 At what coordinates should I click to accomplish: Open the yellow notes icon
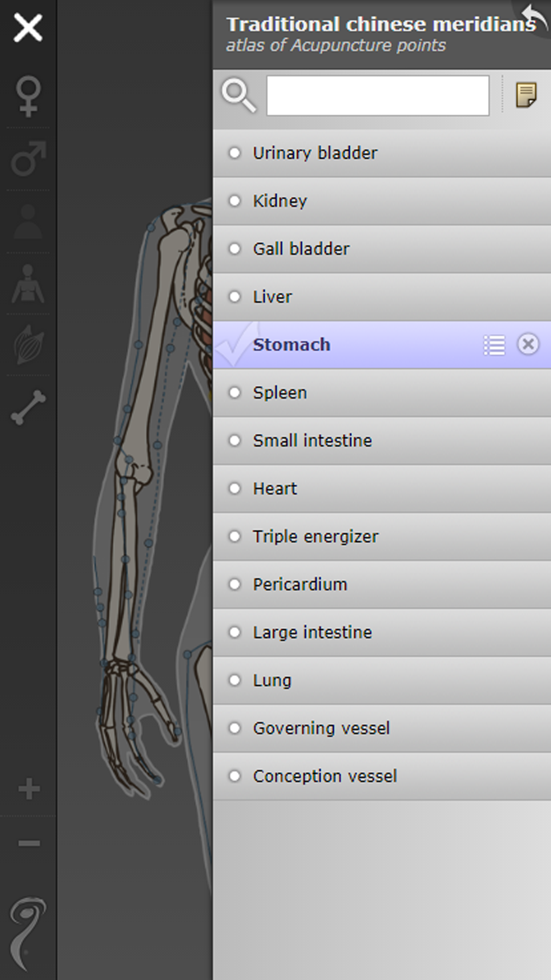(x=526, y=95)
